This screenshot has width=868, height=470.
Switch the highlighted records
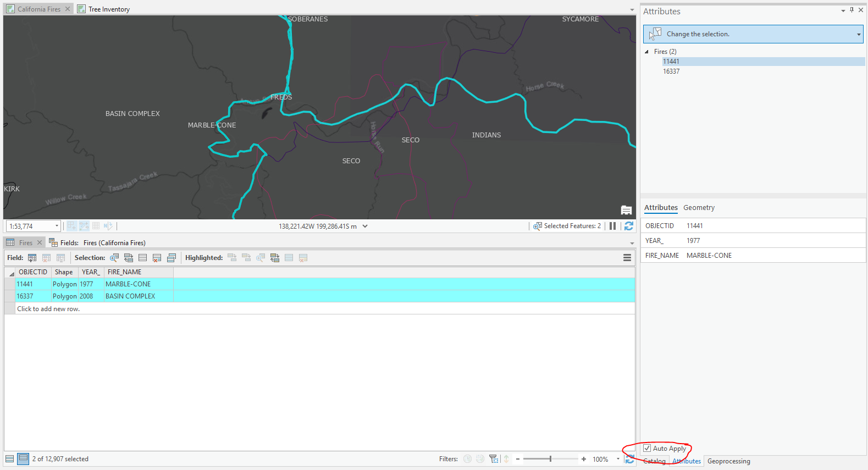(275, 258)
